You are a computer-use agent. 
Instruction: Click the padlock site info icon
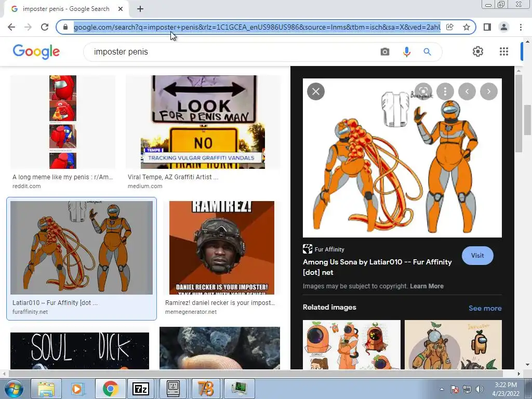point(65,27)
